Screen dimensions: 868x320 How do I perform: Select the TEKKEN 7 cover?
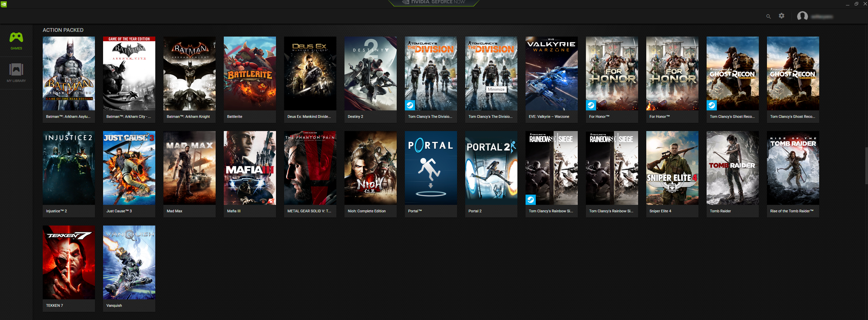(69, 262)
